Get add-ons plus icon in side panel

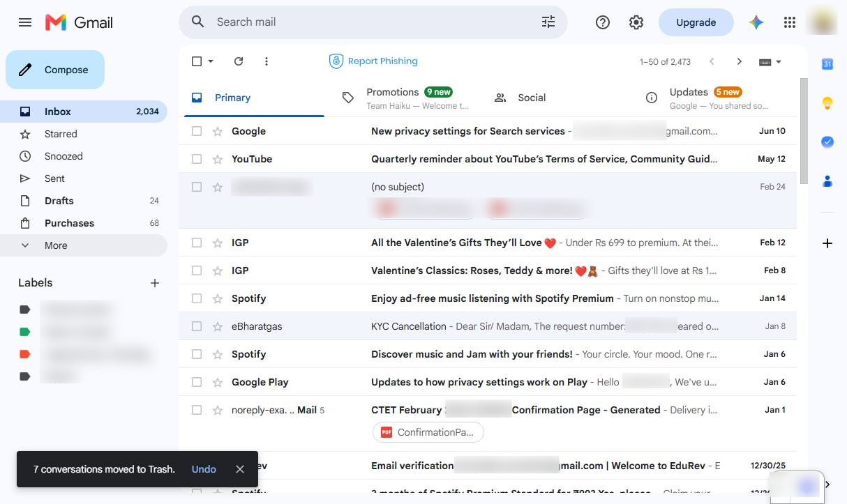click(x=827, y=243)
